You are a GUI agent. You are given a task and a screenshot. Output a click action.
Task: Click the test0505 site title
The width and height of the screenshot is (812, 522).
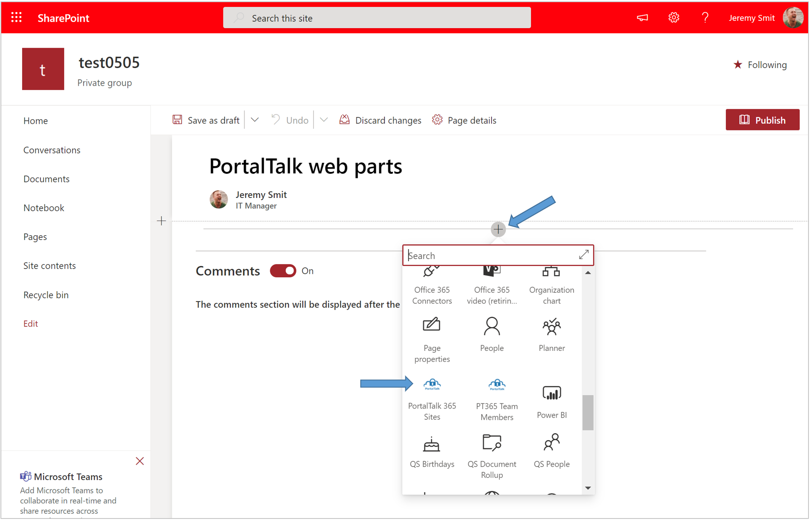click(109, 62)
